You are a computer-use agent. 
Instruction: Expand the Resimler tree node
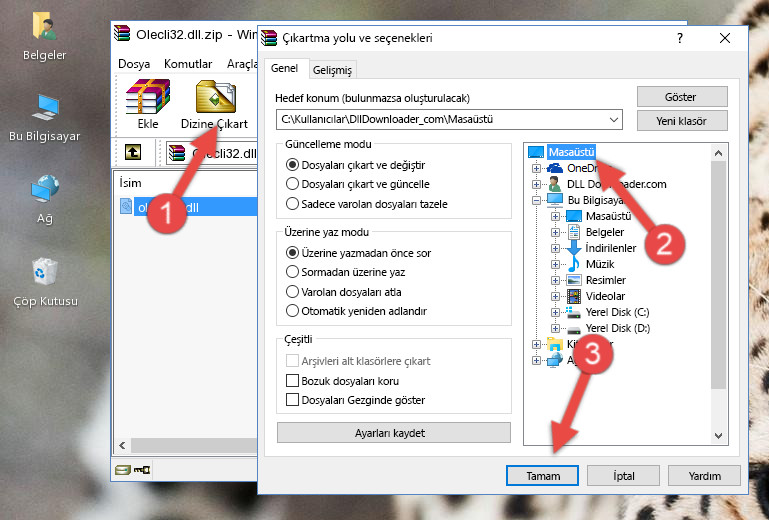click(x=555, y=280)
